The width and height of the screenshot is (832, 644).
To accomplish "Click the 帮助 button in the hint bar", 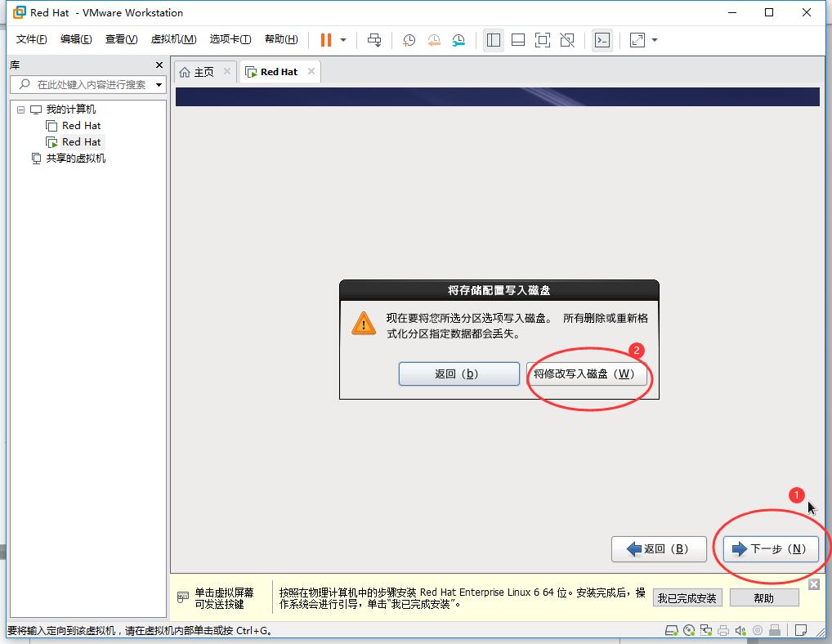I will click(x=764, y=598).
